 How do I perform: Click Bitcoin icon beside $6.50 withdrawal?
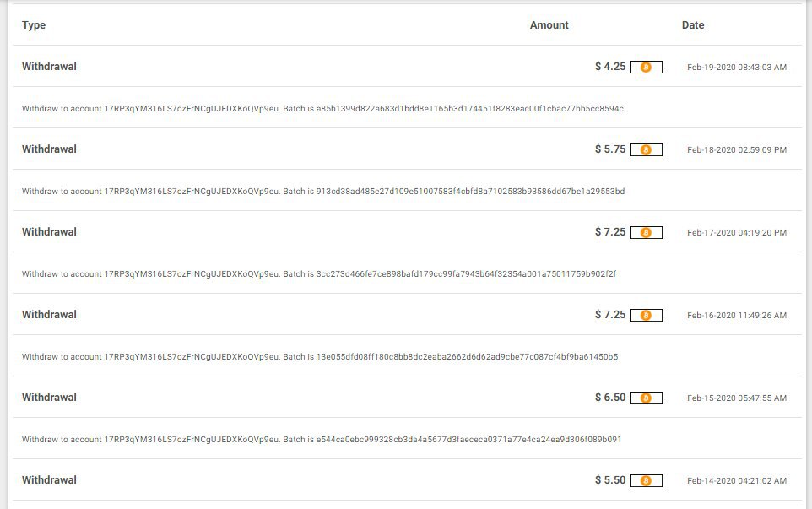point(646,398)
